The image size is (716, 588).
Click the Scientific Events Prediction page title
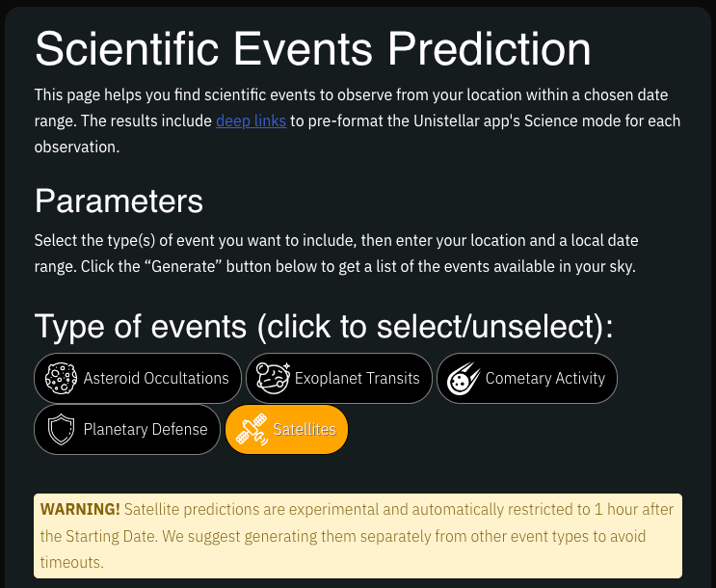(x=313, y=49)
